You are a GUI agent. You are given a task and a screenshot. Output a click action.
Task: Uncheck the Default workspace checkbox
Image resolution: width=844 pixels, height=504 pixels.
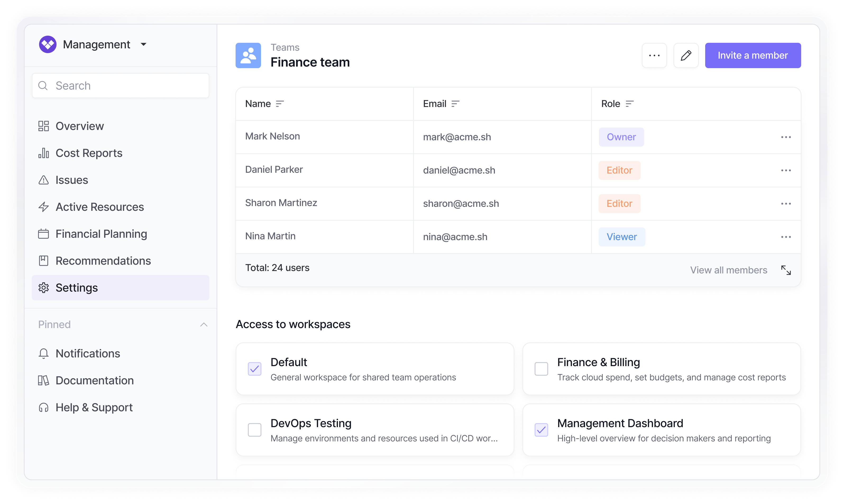255,369
